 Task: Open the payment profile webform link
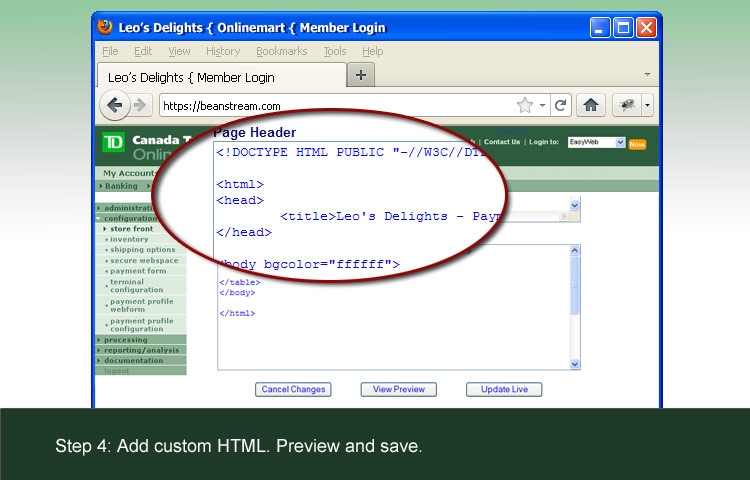tap(142, 305)
